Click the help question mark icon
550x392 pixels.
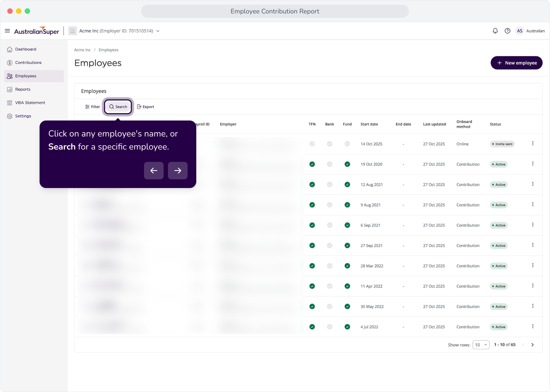[508, 31]
